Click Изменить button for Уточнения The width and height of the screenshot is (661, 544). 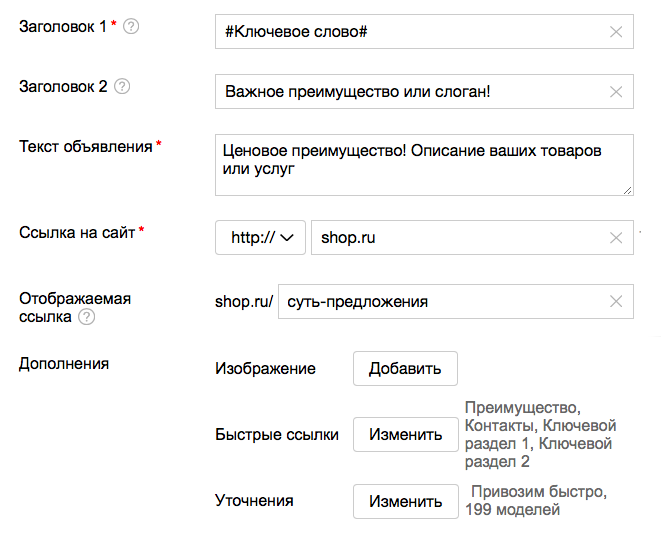[406, 501]
